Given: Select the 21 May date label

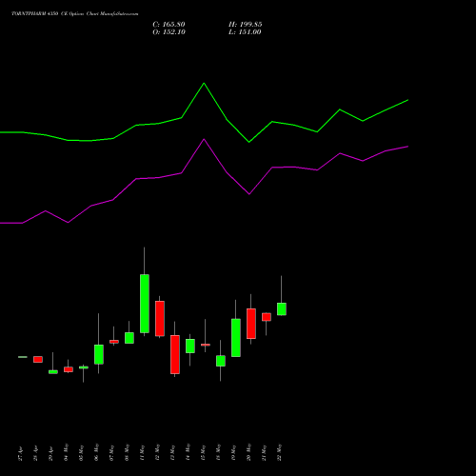Looking at the screenshot, I should 265,452.
